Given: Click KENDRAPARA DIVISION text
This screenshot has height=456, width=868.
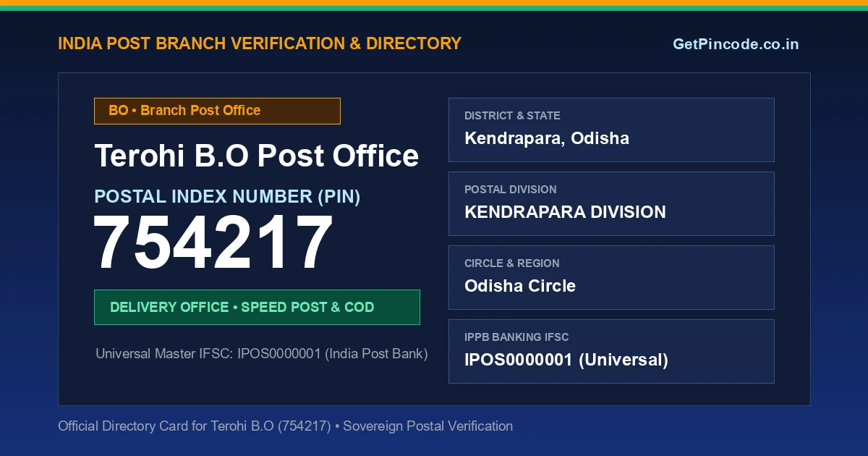Looking at the screenshot, I should click(x=565, y=212).
